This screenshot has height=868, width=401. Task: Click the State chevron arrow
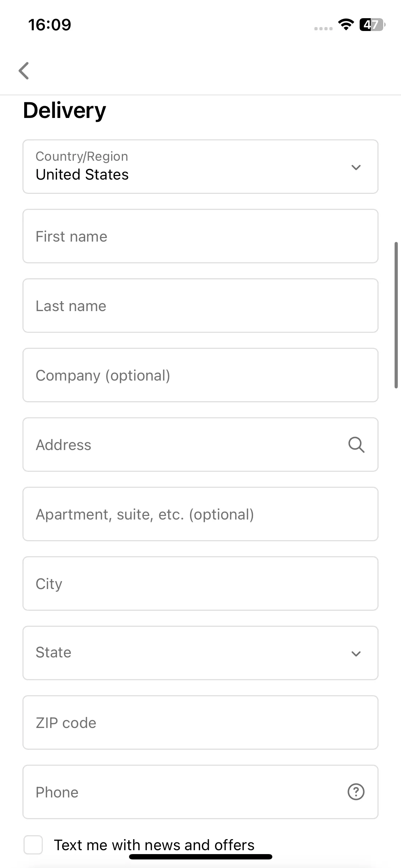356,653
